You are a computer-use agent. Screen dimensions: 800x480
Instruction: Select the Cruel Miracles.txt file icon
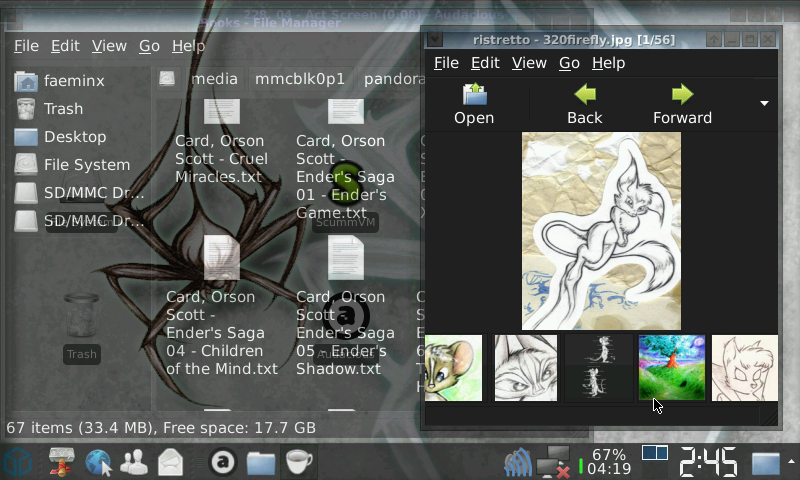pos(222,112)
